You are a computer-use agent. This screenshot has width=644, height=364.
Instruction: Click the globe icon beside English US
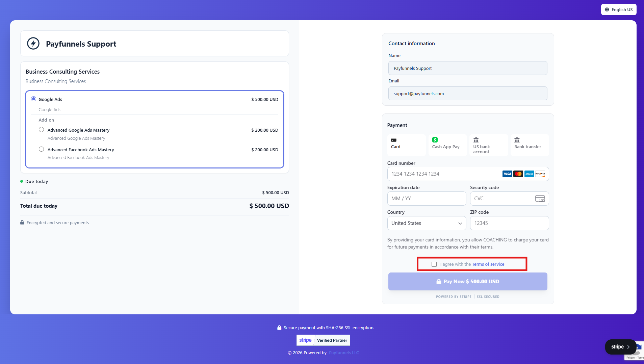coord(607,9)
